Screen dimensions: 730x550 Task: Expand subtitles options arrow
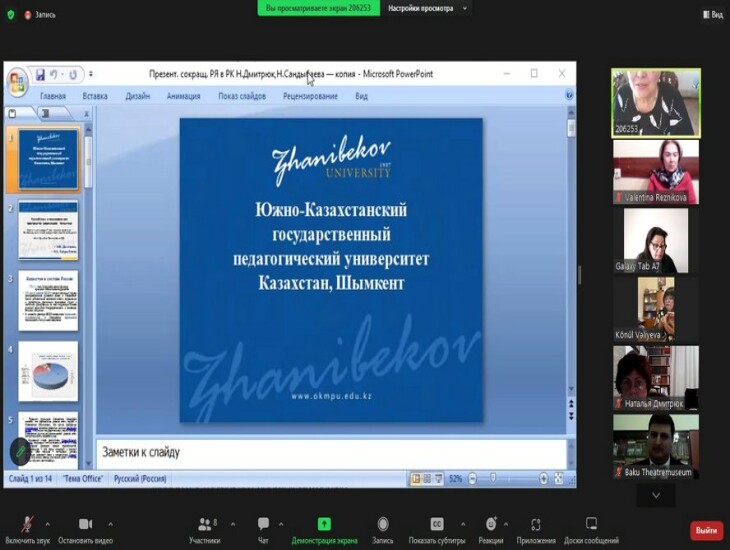pos(463,524)
